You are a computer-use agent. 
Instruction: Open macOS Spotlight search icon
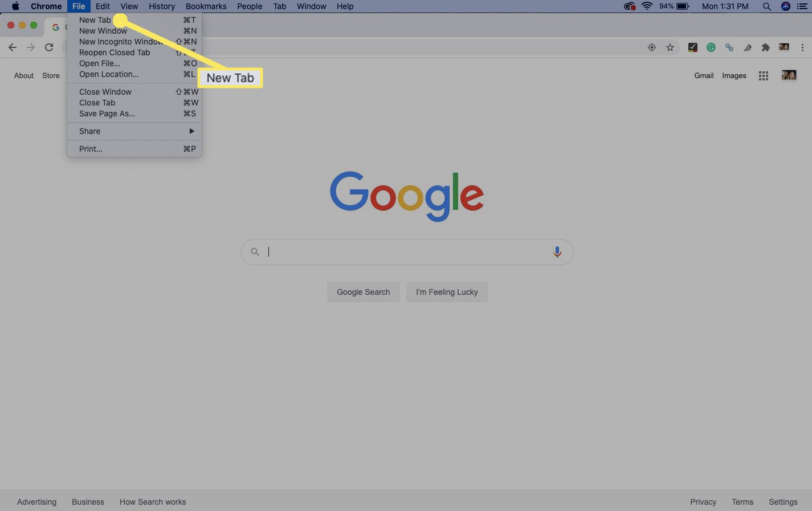click(x=767, y=6)
